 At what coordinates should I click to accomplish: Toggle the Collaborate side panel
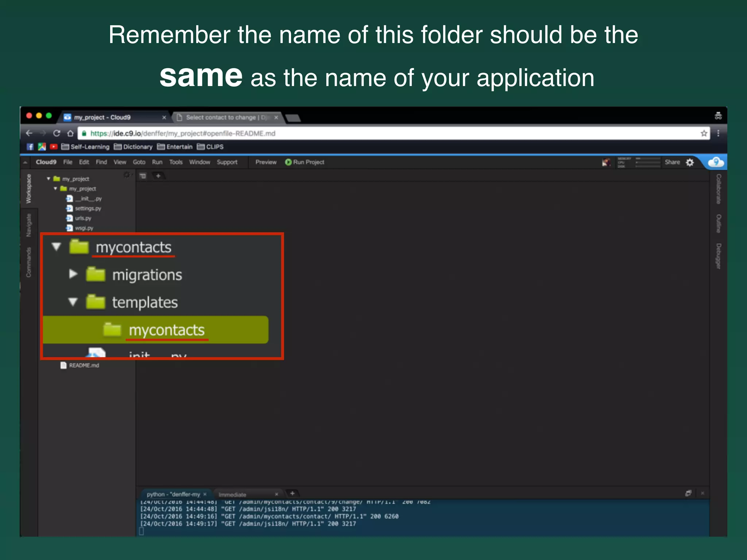pos(718,189)
